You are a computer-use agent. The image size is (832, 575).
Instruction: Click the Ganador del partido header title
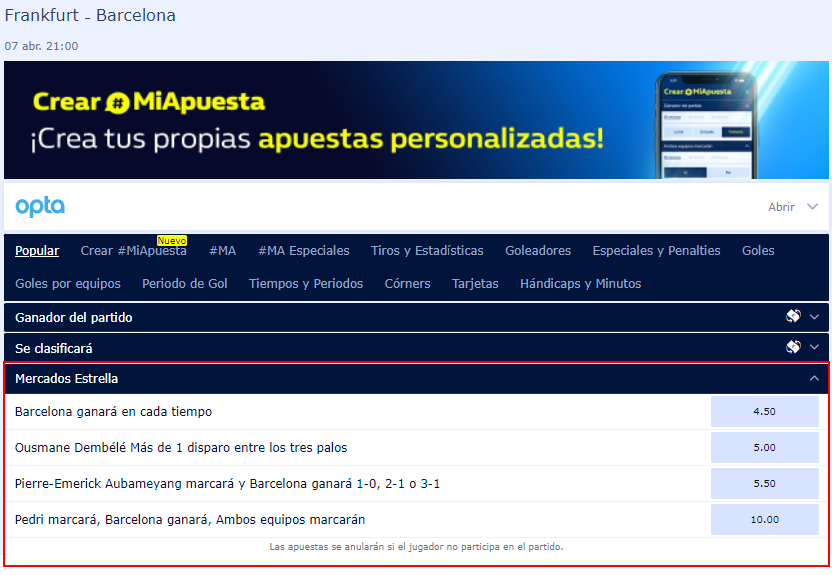tap(74, 317)
